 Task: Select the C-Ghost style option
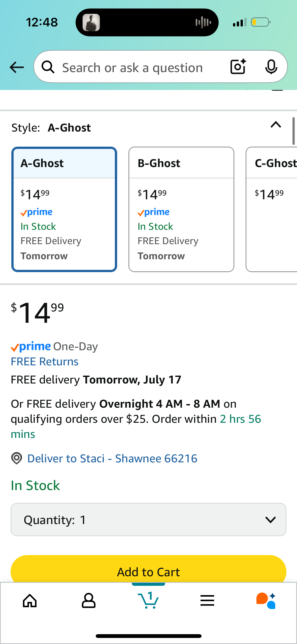[x=272, y=209]
